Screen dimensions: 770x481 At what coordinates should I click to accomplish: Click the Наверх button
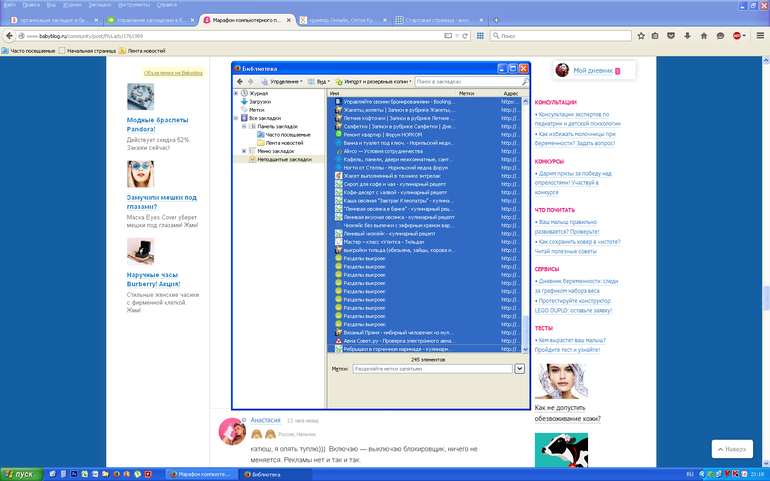point(732,449)
